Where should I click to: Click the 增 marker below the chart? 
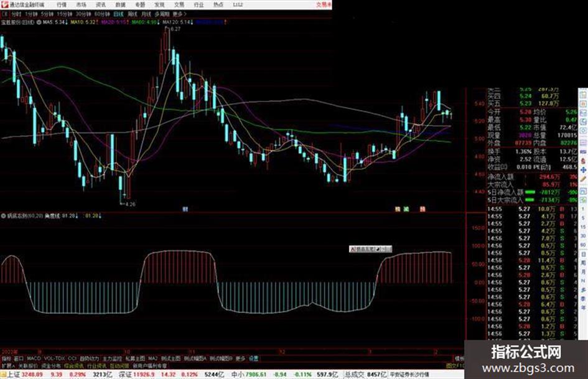(x=398, y=209)
